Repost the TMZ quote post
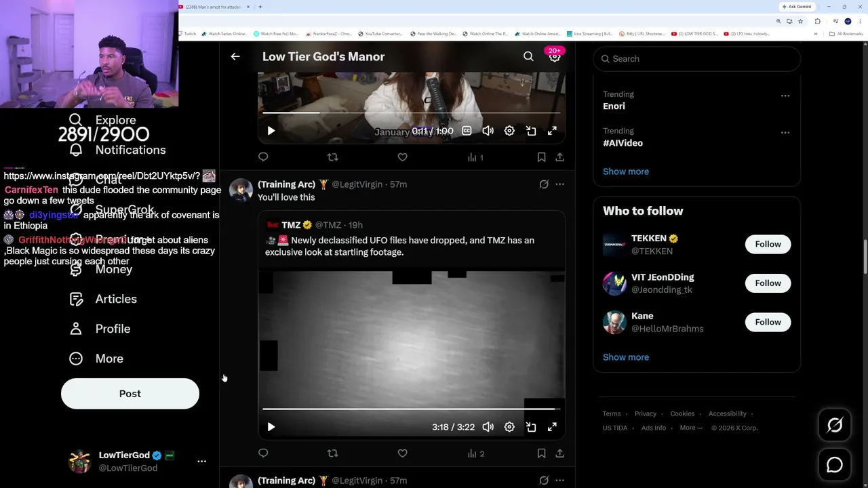Viewport: 868px width, 488px height. pyautogui.click(x=332, y=453)
